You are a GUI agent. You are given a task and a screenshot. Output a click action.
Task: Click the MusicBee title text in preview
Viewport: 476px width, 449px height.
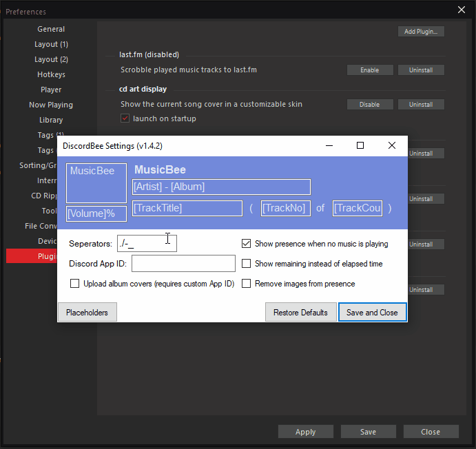point(160,169)
